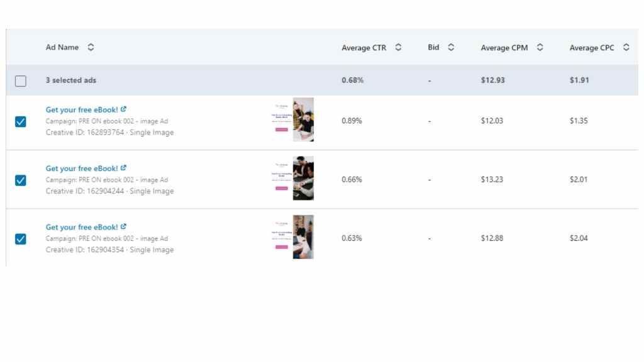This screenshot has width=644, height=362.
Task: Toggle the select-all checkbox in summary row
Action: (x=21, y=81)
